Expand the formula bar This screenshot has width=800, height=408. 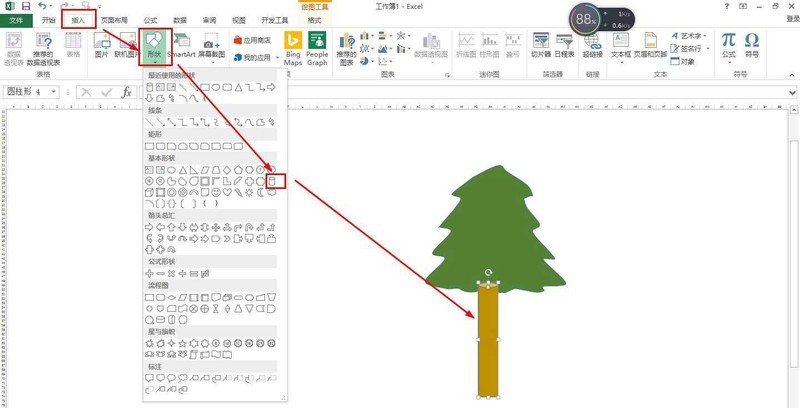click(x=792, y=92)
